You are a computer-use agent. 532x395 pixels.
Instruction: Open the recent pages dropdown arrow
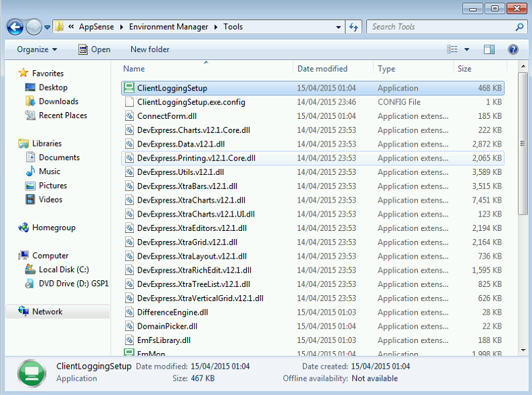[47, 27]
